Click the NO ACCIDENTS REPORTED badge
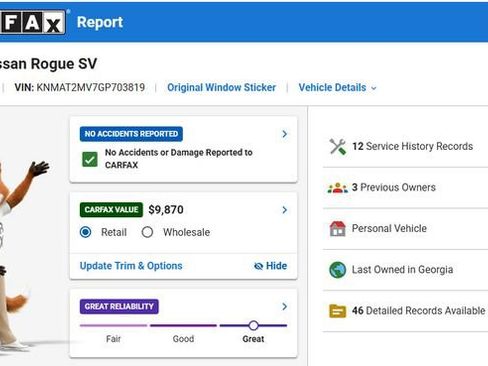This screenshot has width=488, height=366. coord(131,134)
